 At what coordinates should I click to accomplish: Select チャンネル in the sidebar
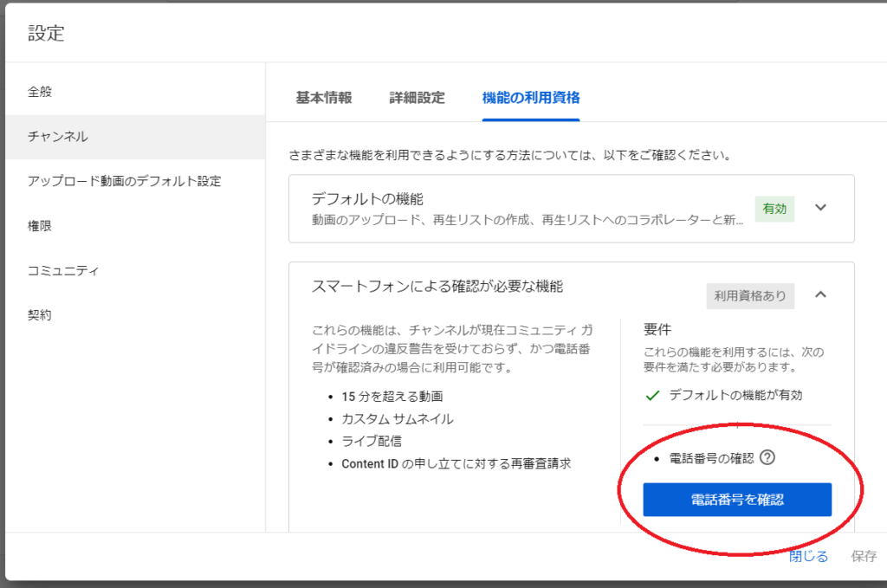(x=135, y=137)
